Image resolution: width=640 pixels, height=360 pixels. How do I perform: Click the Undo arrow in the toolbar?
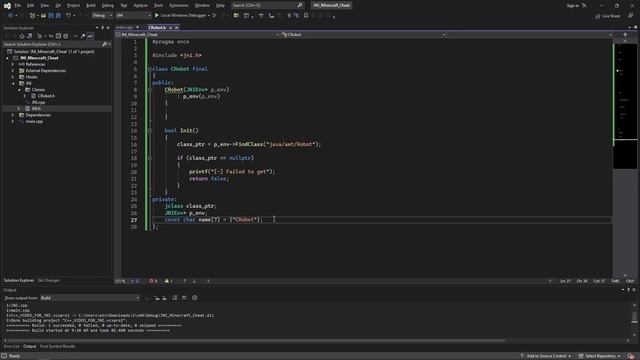coord(68,16)
